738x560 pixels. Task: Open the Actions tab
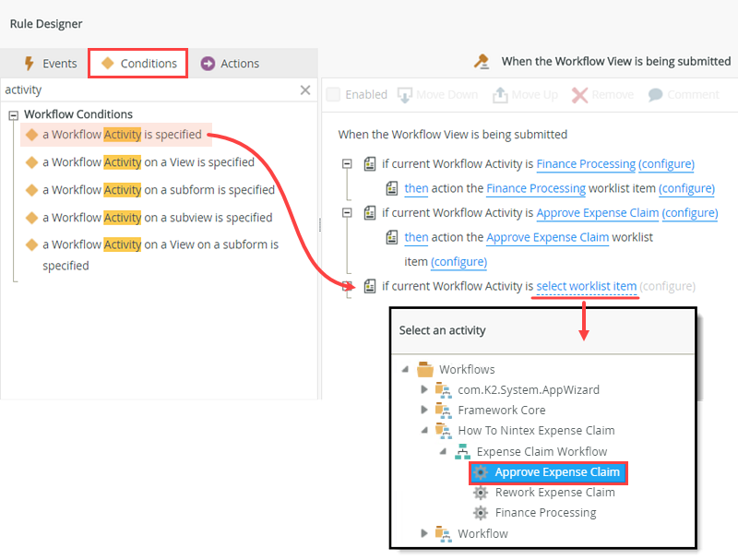(x=231, y=64)
